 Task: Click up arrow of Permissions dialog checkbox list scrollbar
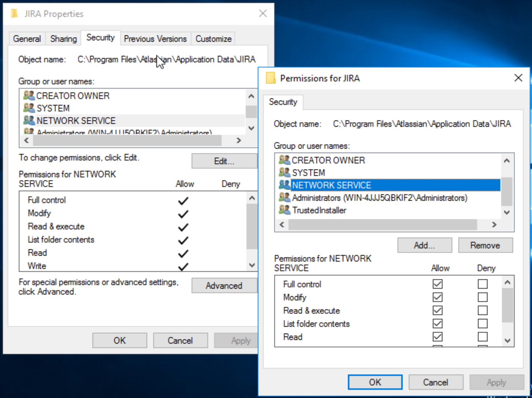pyautogui.click(x=507, y=282)
